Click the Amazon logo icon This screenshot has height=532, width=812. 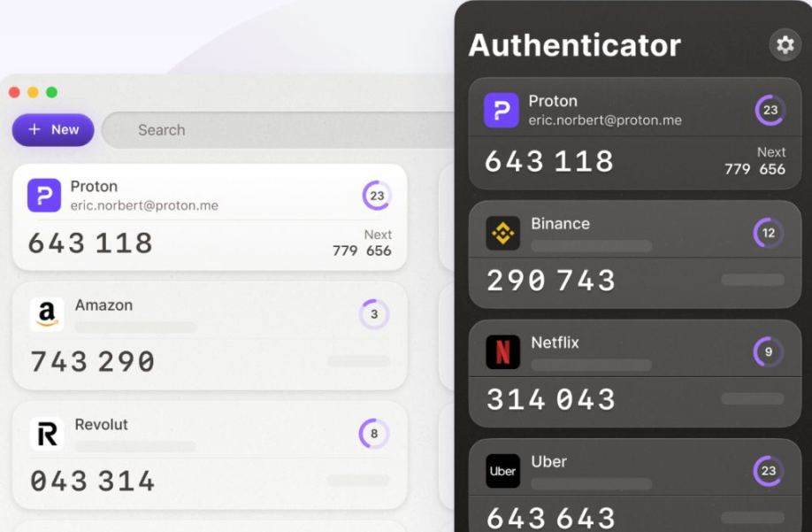point(47,314)
